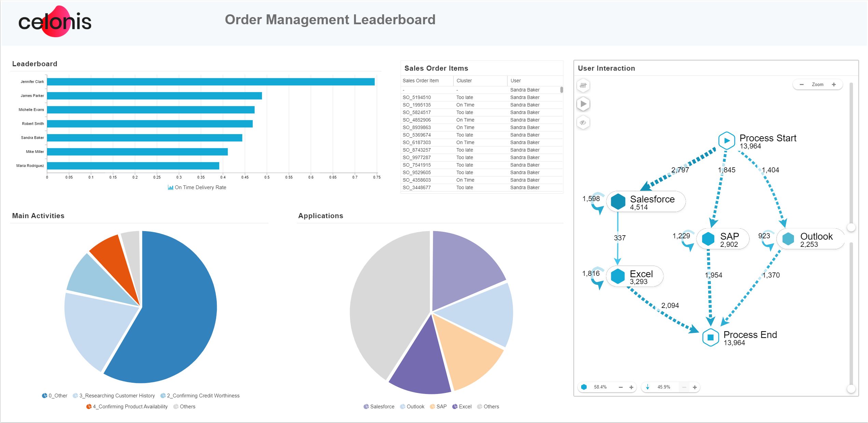The image size is (868, 423).
Task: Click the Excel self-loop arrow labeled 1,816
Action: click(x=598, y=278)
